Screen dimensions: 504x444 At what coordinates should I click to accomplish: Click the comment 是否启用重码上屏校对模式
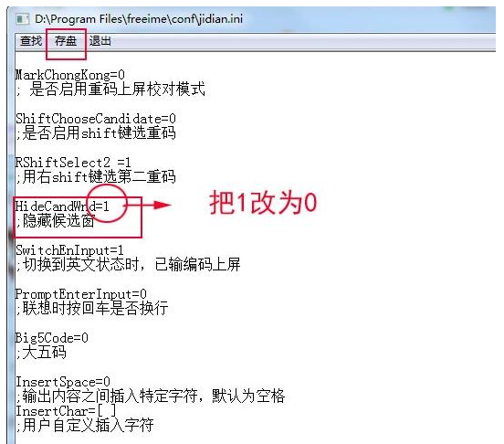coord(110,89)
